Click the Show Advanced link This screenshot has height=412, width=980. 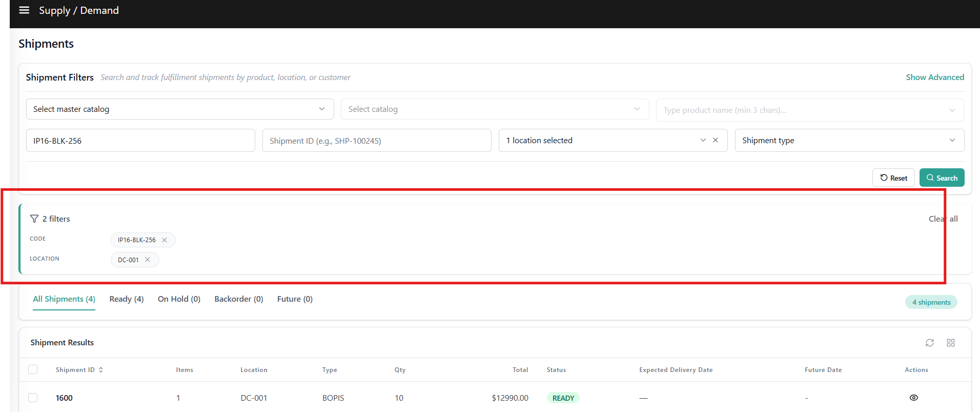935,77
